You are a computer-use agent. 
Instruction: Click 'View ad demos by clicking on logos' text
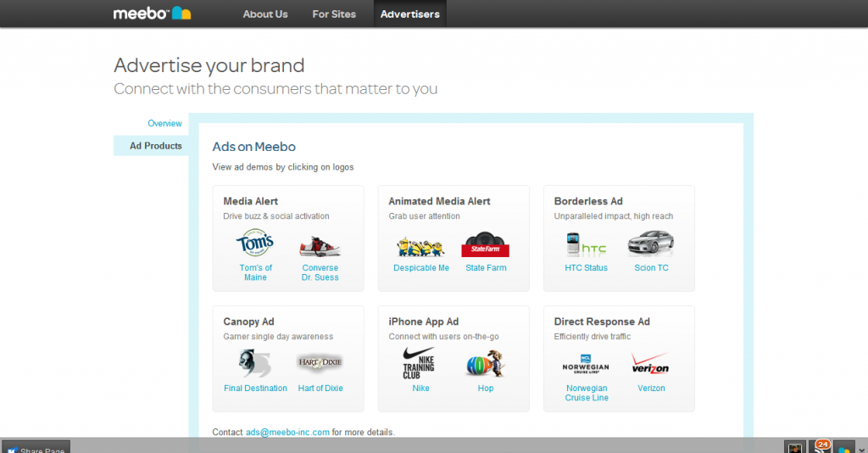point(283,166)
